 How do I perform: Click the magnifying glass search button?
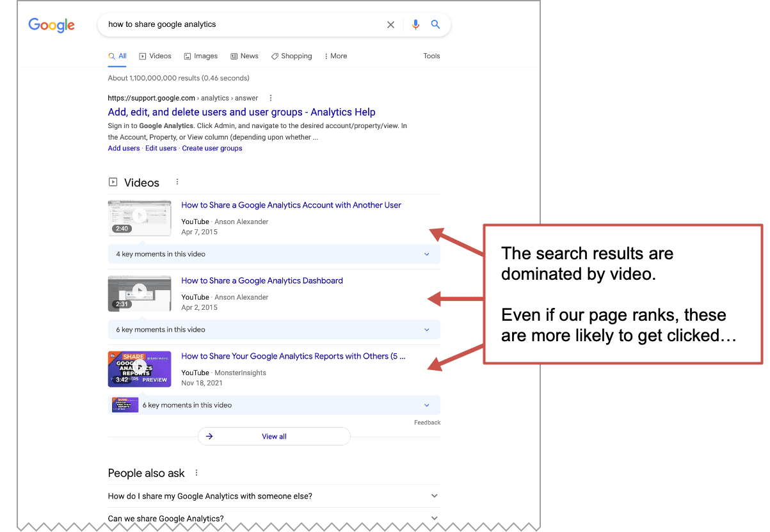[435, 24]
